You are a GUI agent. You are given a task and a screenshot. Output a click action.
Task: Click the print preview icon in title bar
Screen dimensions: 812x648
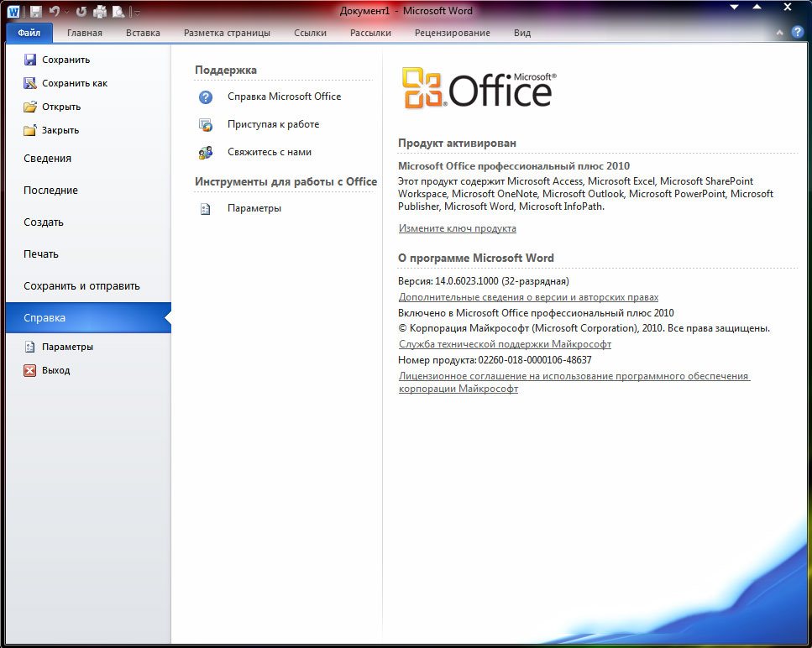pos(118,12)
